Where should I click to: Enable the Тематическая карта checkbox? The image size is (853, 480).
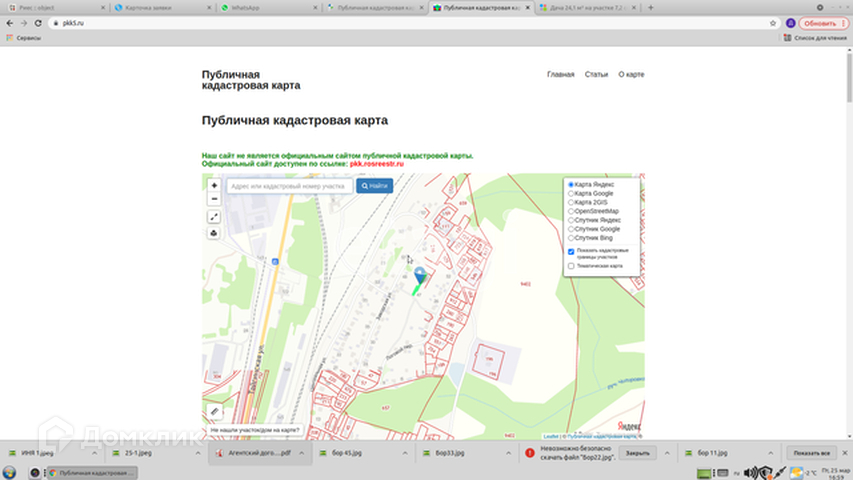click(571, 266)
